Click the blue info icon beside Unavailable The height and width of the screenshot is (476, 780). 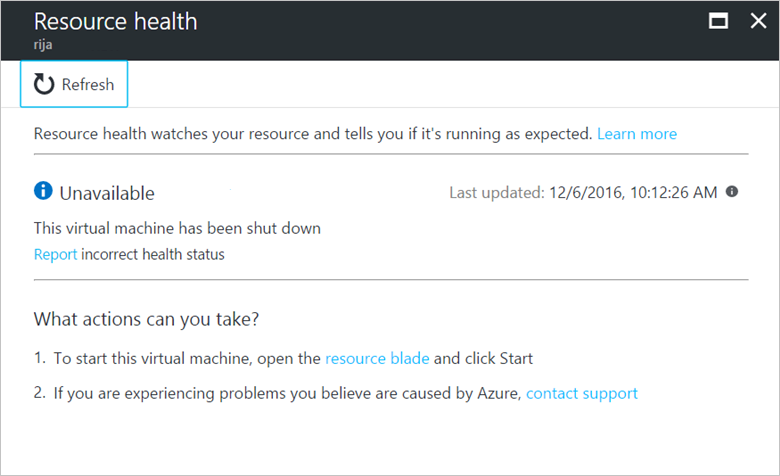pyautogui.click(x=43, y=191)
